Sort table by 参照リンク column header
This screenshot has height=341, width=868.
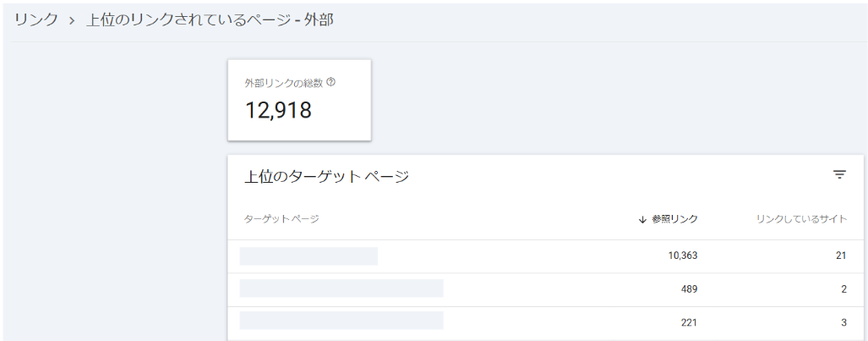(x=674, y=219)
